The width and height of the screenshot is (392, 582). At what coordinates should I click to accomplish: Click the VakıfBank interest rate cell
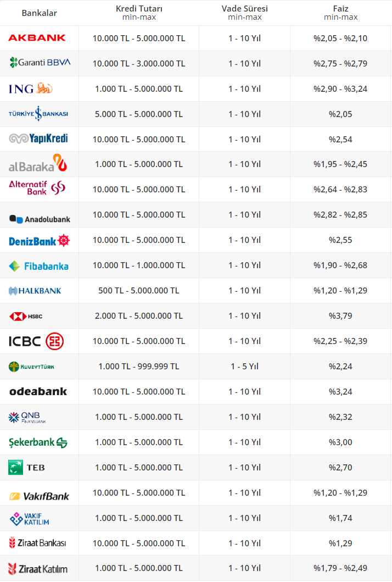[x=340, y=493]
